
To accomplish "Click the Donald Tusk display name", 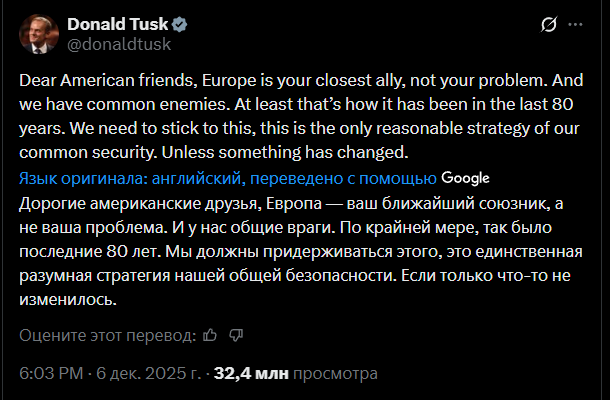I will tap(118, 24).
